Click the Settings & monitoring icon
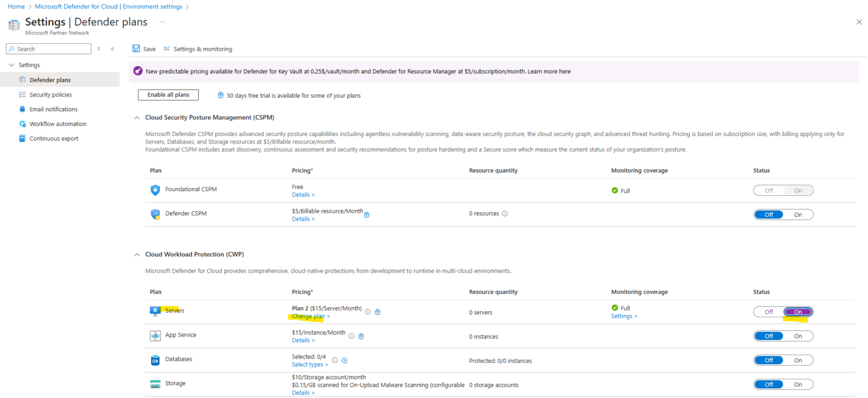868x398 pixels. (167, 49)
